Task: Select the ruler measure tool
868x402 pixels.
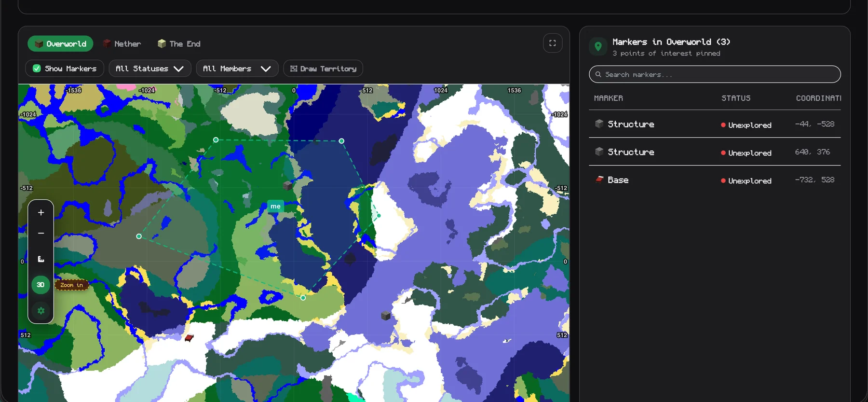Action: tap(41, 259)
